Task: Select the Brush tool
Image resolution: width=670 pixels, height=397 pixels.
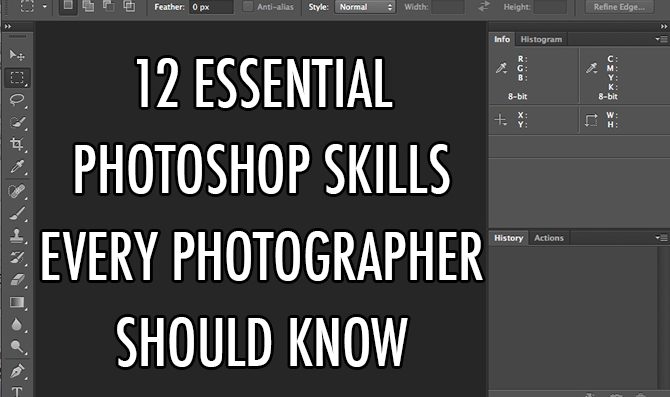Action: 17,213
